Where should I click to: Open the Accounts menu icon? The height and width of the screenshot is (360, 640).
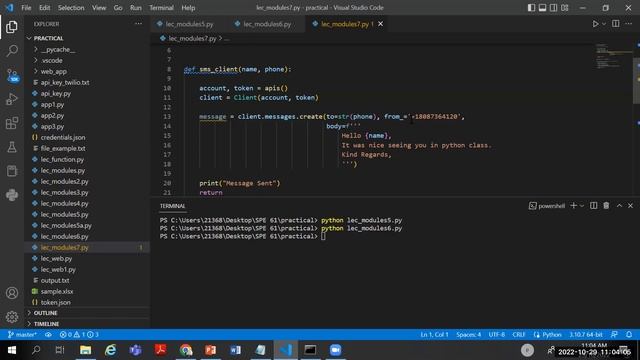pyautogui.click(x=12, y=293)
